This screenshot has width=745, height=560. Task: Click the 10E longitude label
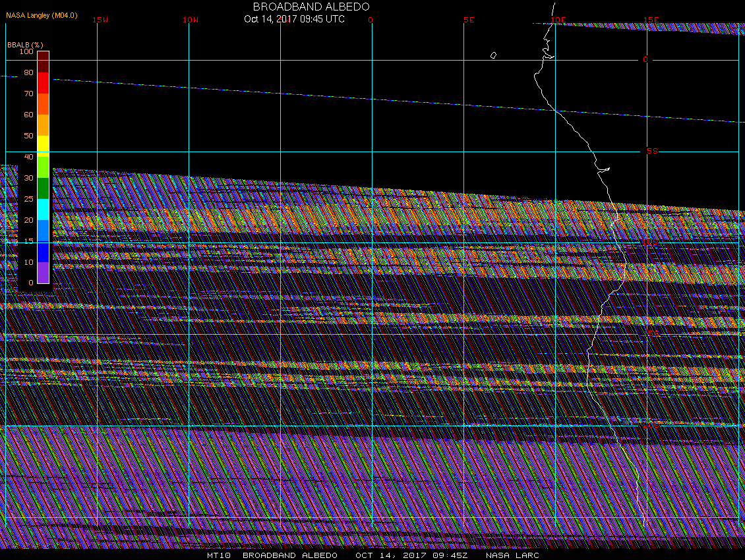[x=558, y=20]
